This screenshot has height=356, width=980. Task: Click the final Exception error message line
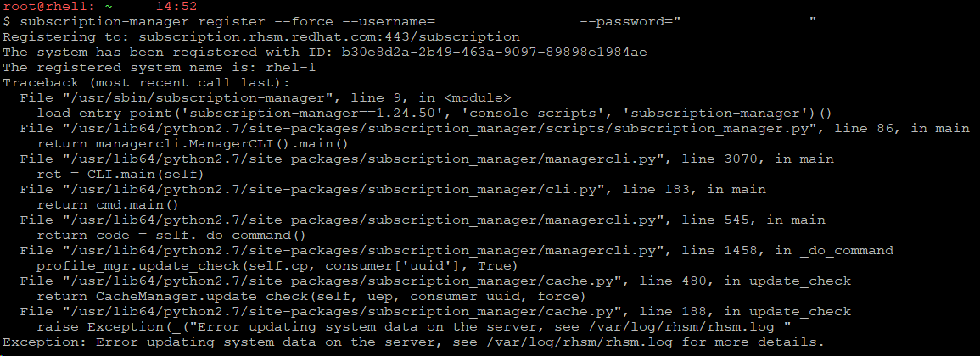(x=412, y=342)
